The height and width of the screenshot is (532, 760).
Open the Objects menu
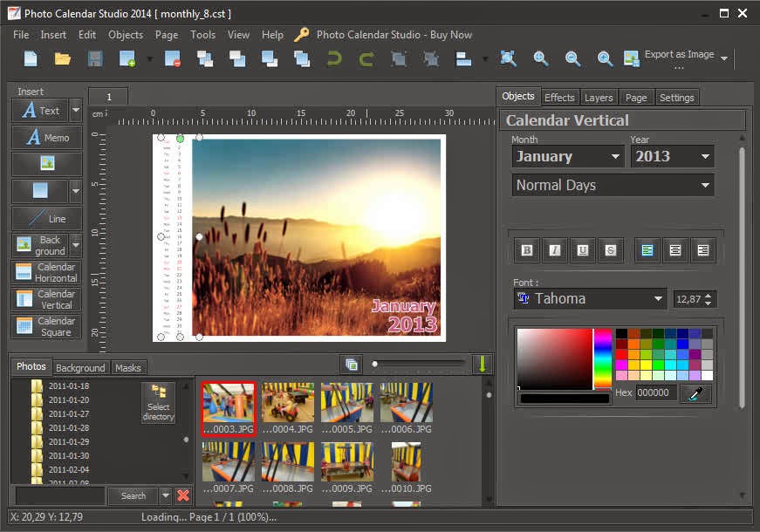(126, 35)
